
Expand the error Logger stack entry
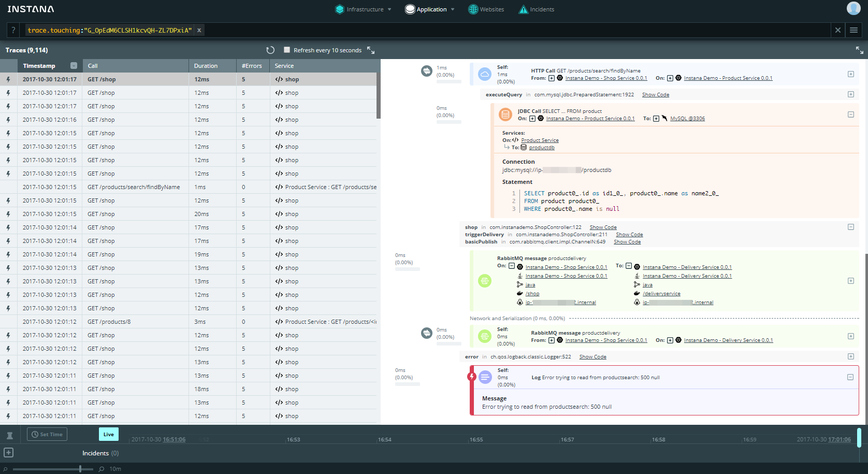[x=851, y=356]
